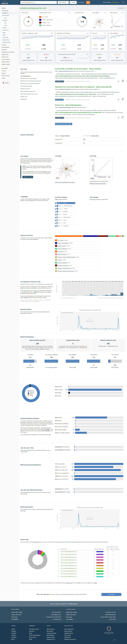Open 'Check out the interactive Link Graph' link

point(65,182)
